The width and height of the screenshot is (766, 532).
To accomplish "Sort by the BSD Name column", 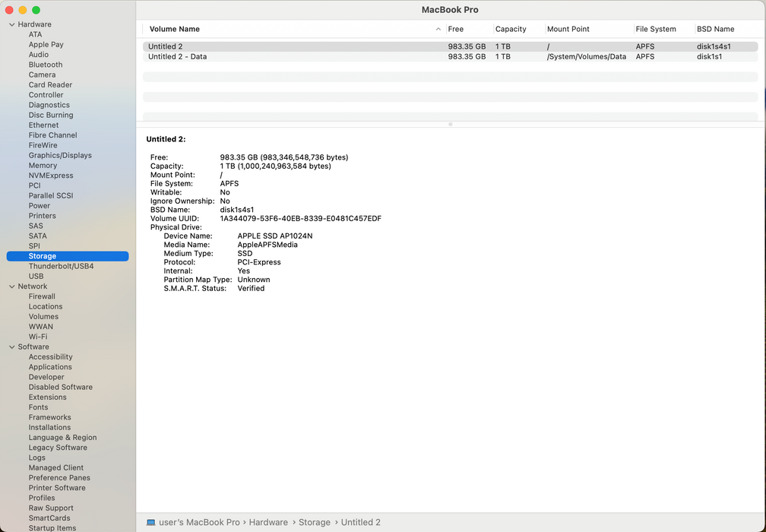I will 715,29.
